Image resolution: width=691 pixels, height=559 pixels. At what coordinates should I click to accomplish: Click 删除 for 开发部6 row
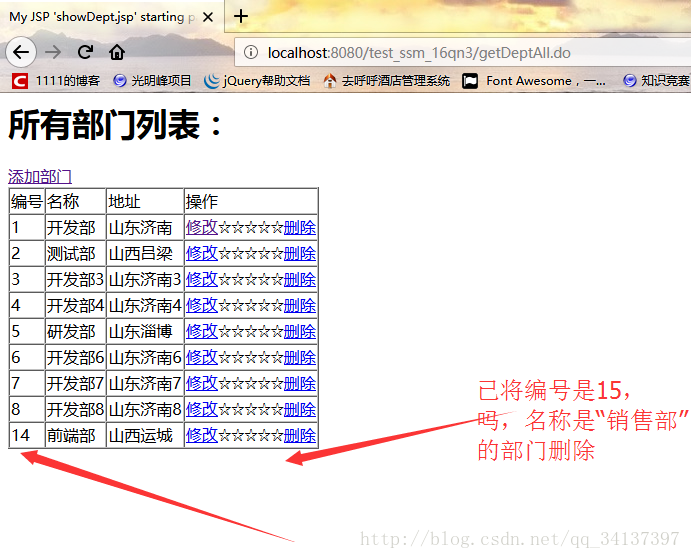[x=300, y=358]
